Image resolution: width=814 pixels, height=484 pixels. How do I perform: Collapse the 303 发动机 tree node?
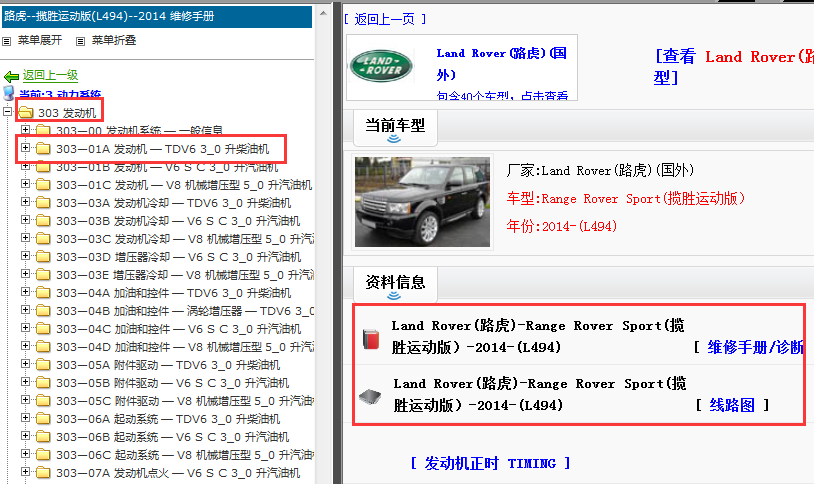[7, 111]
